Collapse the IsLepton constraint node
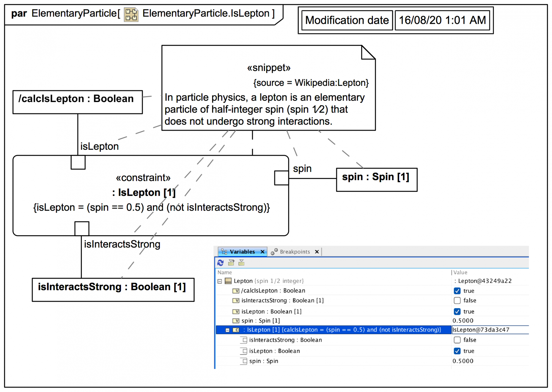The width and height of the screenshot is (552, 392). point(227,330)
